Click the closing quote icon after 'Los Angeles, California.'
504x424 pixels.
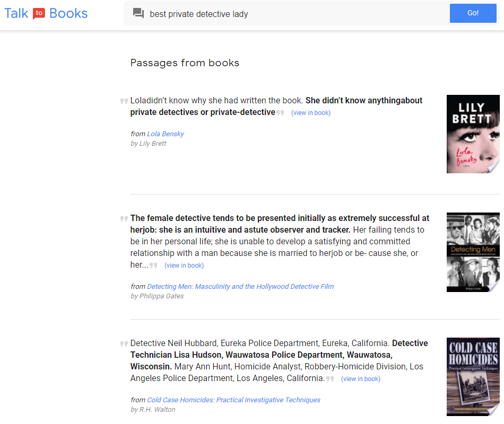(x=330, y=379)
